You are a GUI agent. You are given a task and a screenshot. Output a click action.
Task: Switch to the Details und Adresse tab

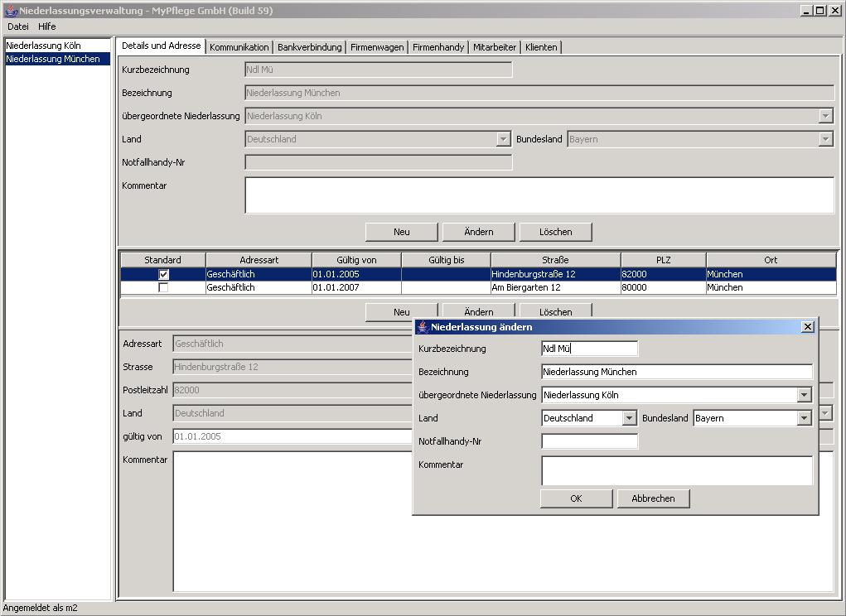pos(162,46)
